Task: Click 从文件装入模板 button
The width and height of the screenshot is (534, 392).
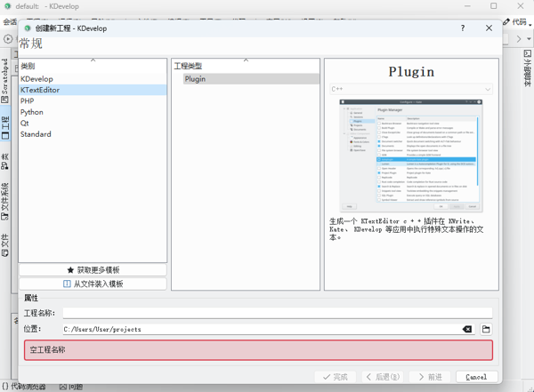Action: (93, 284)
